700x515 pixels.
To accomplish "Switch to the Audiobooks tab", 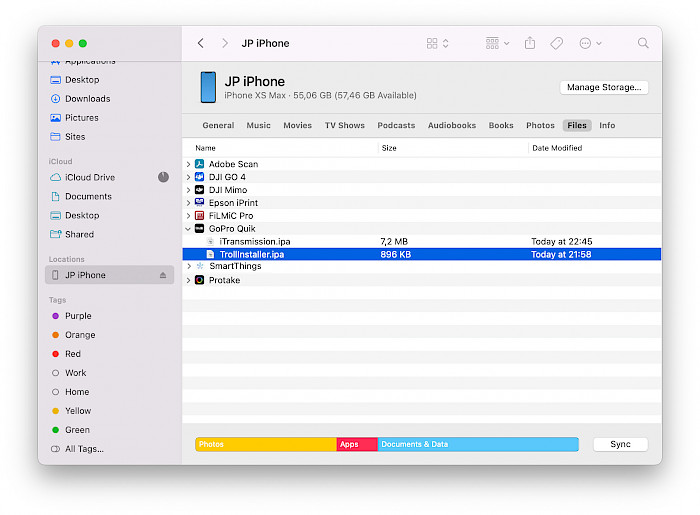I will coord(452,125).
